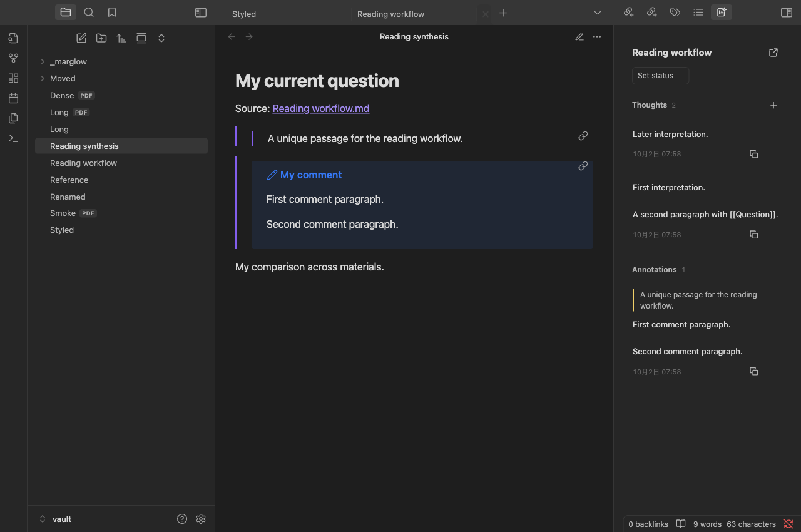Follow the Reading workflow.md source link
Viewport: 801px width, 532px height.
pos(321,108)
